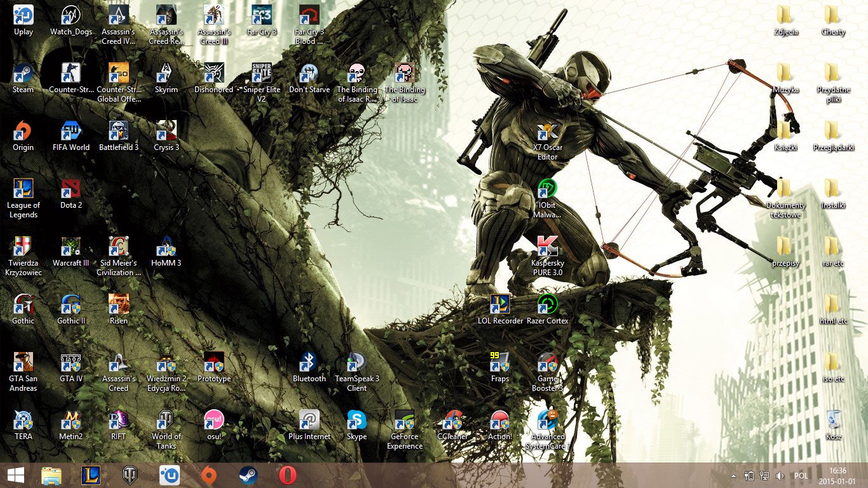Select the Dokumenty tekstowe folder
Viewport: 868px width, 488px height.
click(x=786, y=198)
